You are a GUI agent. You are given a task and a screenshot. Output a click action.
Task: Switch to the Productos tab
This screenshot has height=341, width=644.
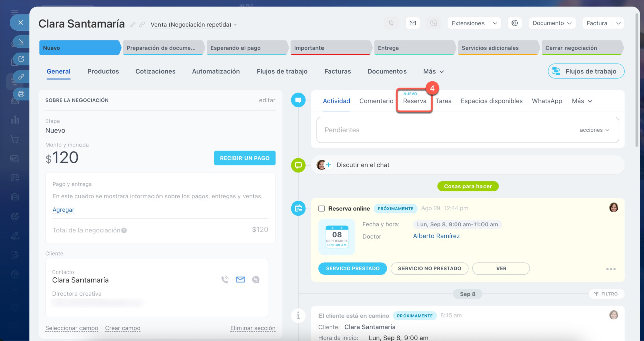103,71
